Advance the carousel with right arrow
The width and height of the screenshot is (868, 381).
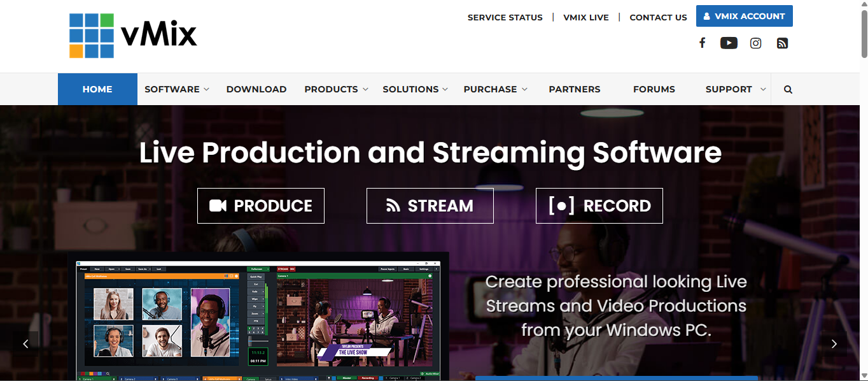834,343
